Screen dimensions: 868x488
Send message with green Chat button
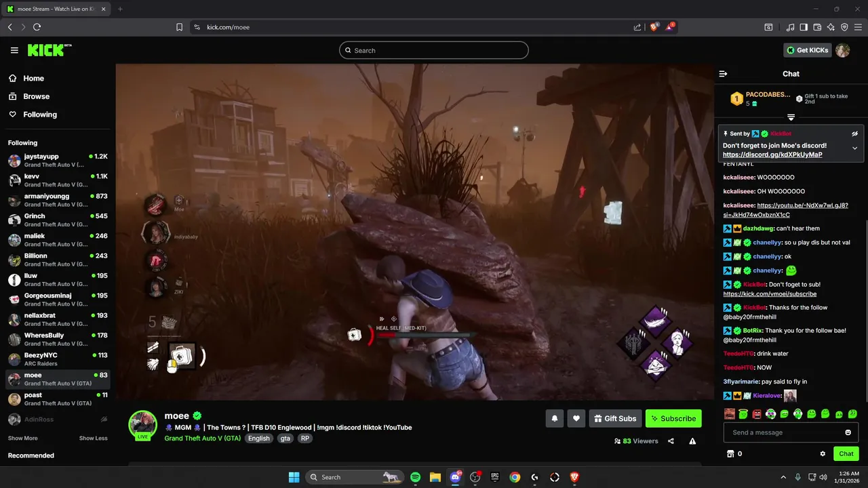[846, 454]
